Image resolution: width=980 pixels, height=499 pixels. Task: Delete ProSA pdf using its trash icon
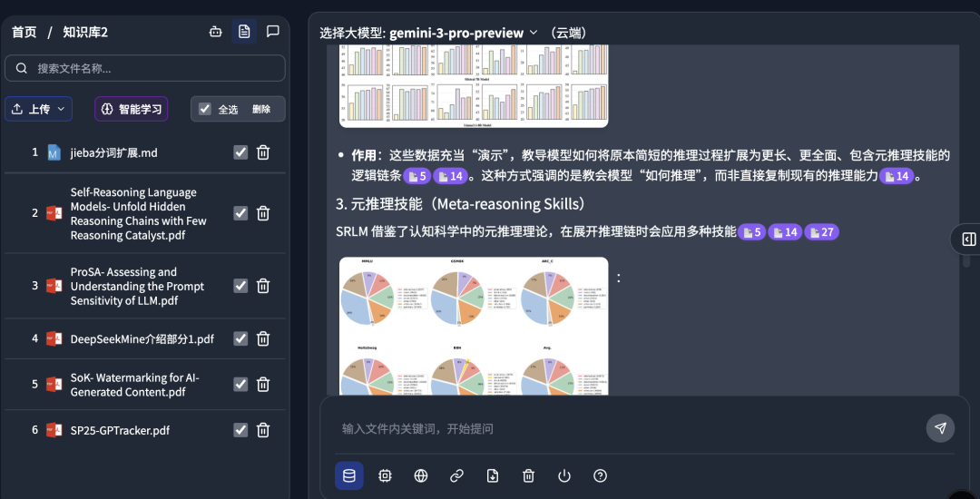(263, 286)
